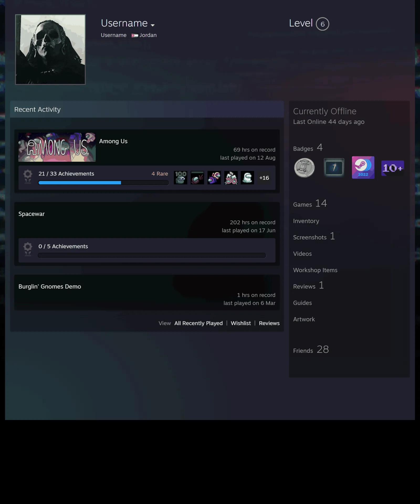This screenshot has height=504, width=420.
Task: Open the profile avatar image
Action: point(50,49)
